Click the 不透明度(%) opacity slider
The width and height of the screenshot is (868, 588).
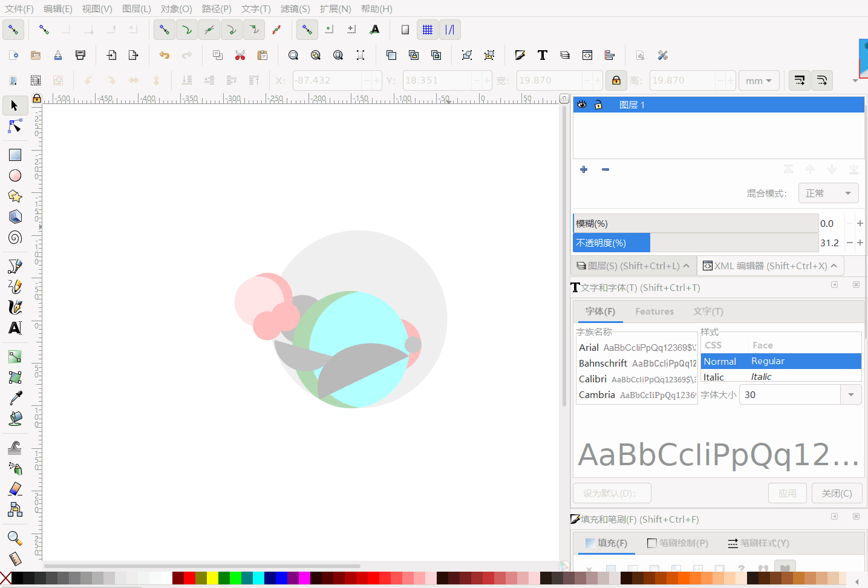(696, 243)
